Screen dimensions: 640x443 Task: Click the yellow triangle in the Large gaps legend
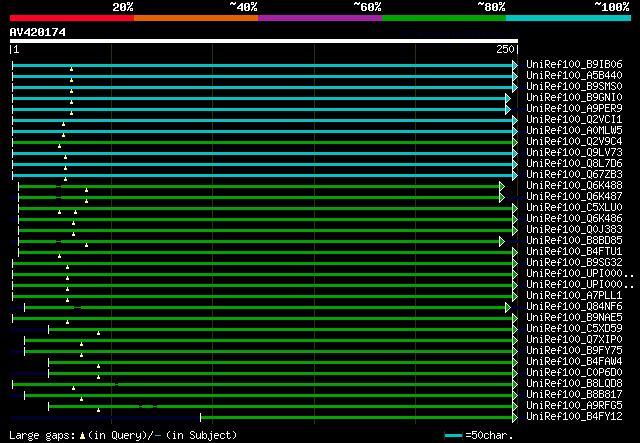coord(82,436)
